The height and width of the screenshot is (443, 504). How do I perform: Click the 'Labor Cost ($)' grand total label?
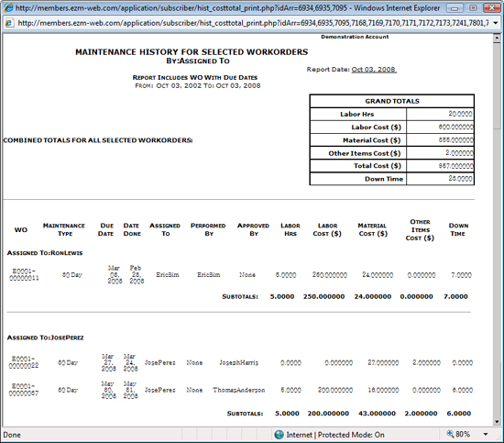[376, 127]
